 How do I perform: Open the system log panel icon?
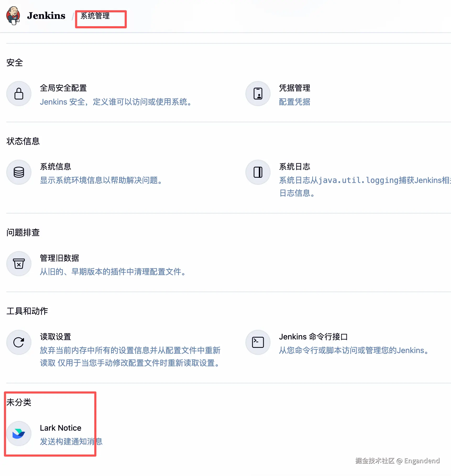tap(258, 172)
